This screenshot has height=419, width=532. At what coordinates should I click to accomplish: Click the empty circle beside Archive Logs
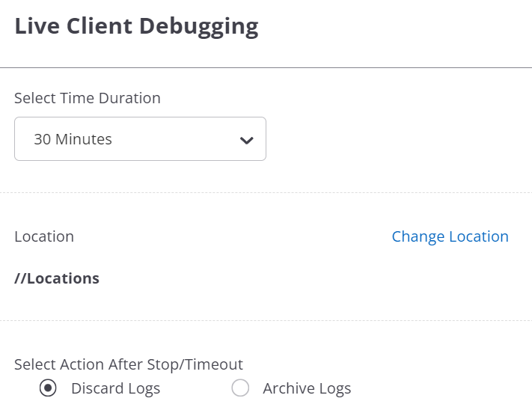pyautogui.click(x=240, y=388)
